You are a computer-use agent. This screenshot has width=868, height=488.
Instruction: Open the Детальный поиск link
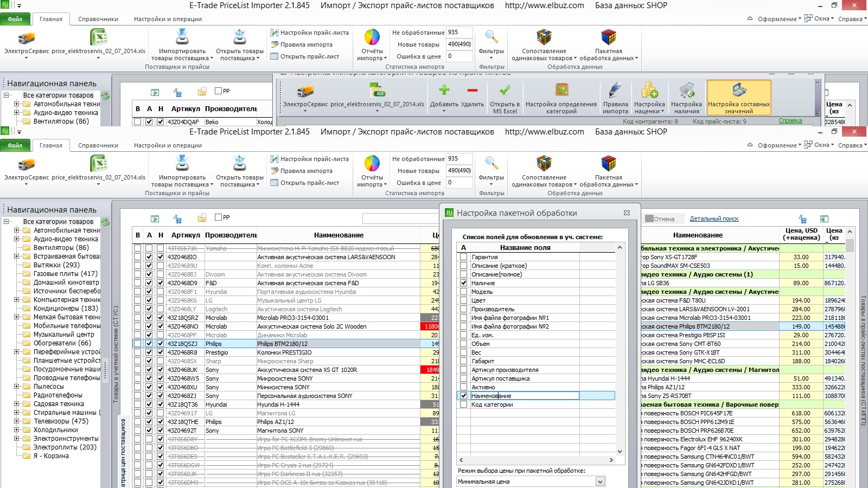(714, 219)
